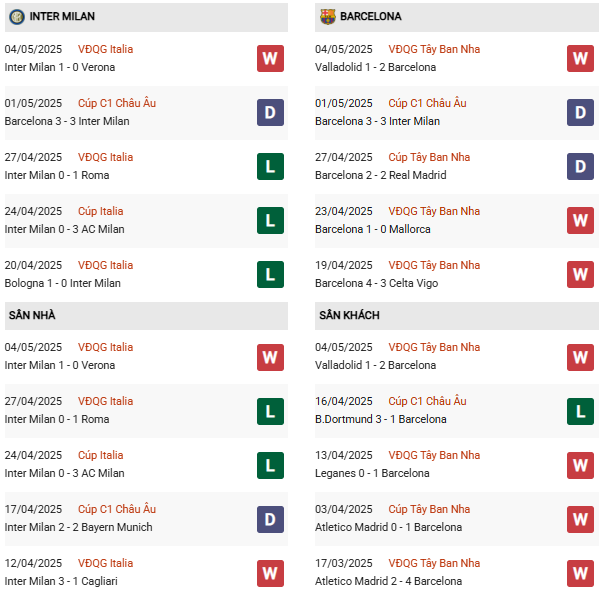600x593 pixels.
Task: Click the W badge for Atletico Madrid 2-4 Barcelona
Action: (580, 572)
